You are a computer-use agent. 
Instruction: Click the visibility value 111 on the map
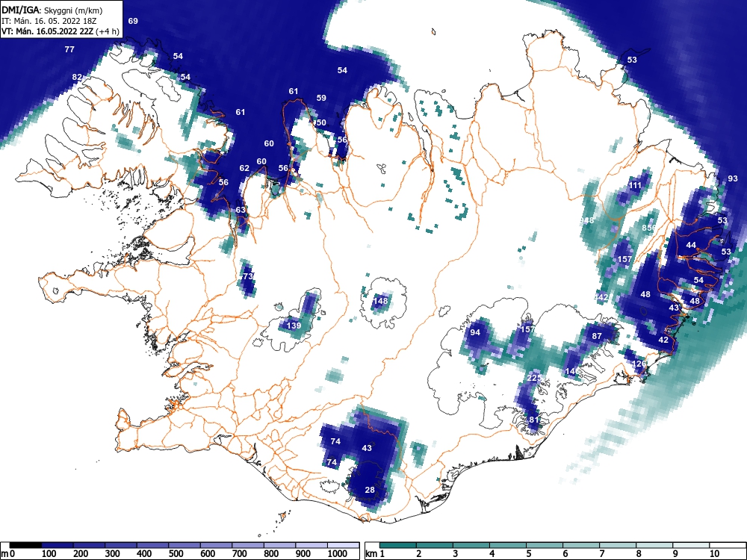tap(635, 186)
